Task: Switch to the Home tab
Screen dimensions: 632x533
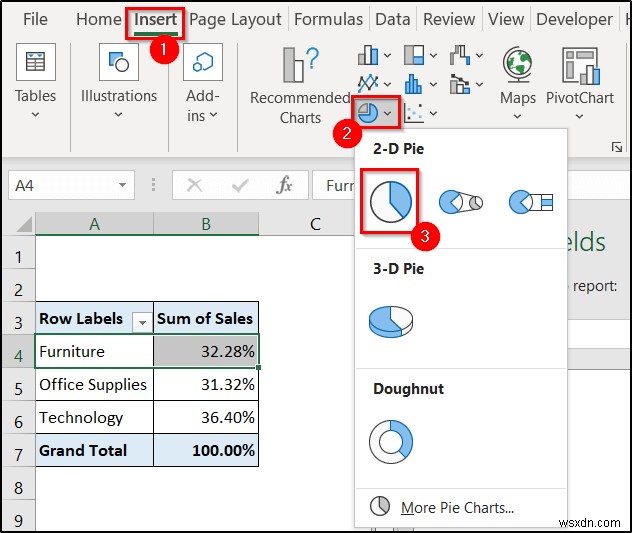Action: (x=99, y=19)
